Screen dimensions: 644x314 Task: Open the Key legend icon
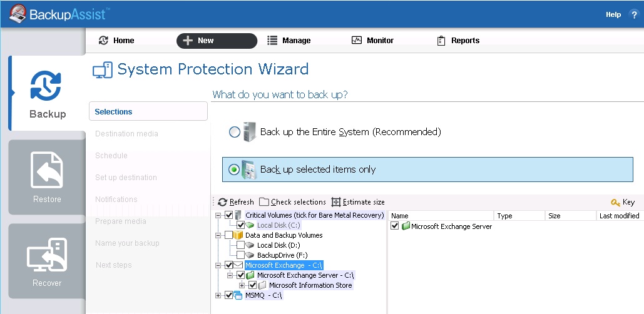[x=615, y=202]
